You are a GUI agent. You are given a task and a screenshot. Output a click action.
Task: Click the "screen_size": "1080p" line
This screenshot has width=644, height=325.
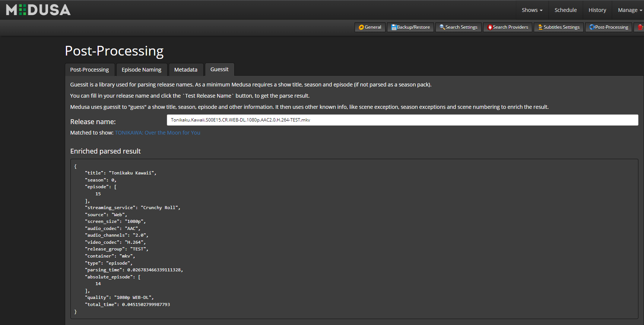[x=115, y=221]
